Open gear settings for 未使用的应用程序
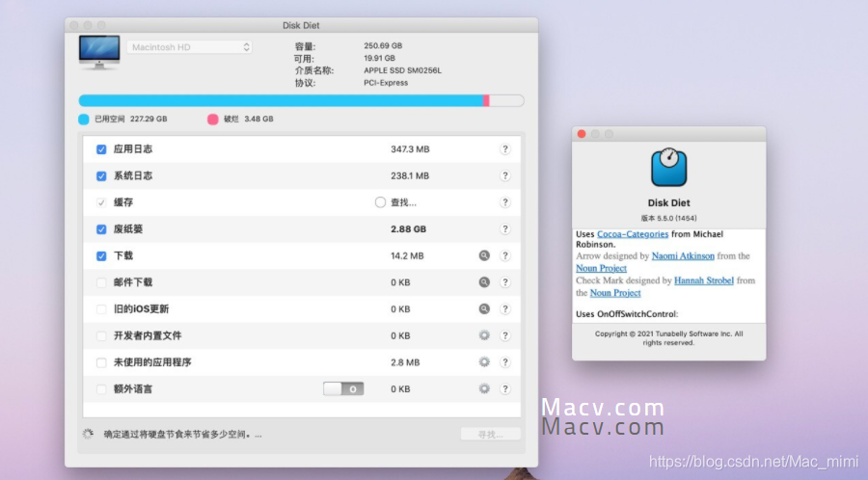 [x=484, y=362]
